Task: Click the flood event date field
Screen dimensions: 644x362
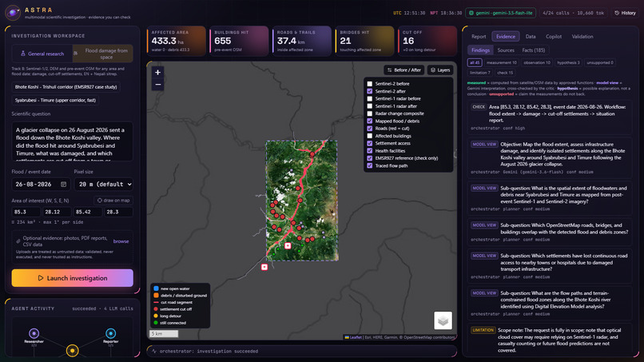Action: coord(41,184)
